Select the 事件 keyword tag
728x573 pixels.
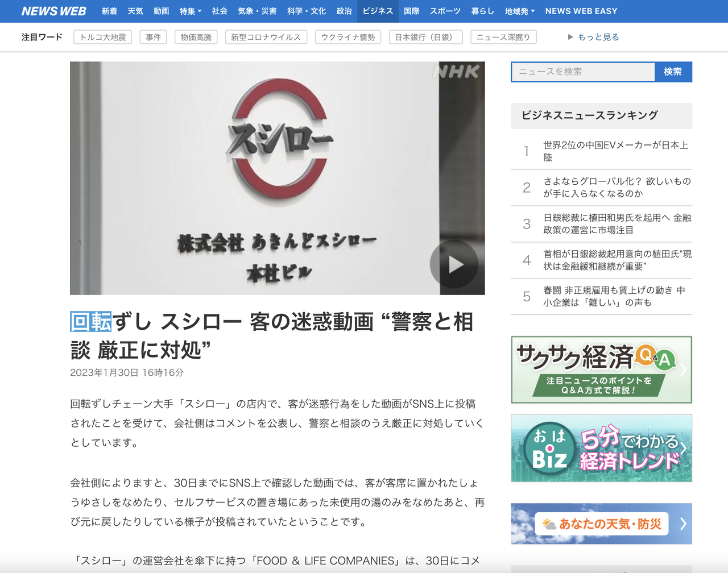click(153, 38)
